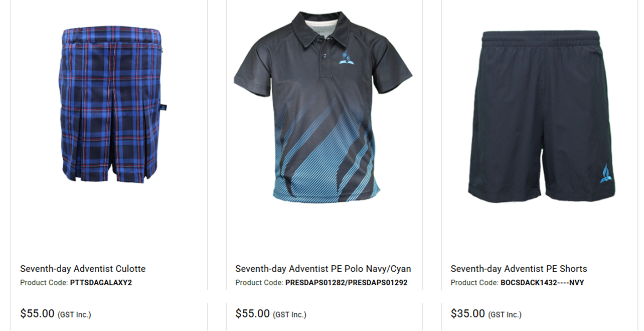This screenshot has height=331, width=644.
Task: Click the $55.00 price under the Culotte
Action: (37, 314)
